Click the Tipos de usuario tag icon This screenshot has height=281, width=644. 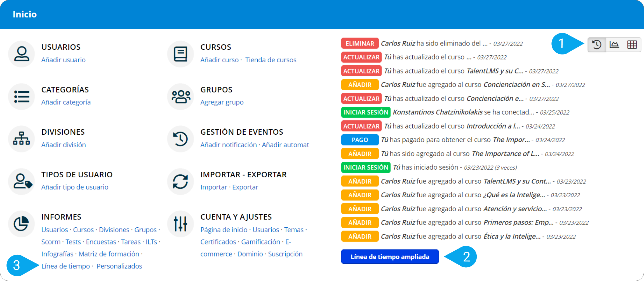pos(22,182)
